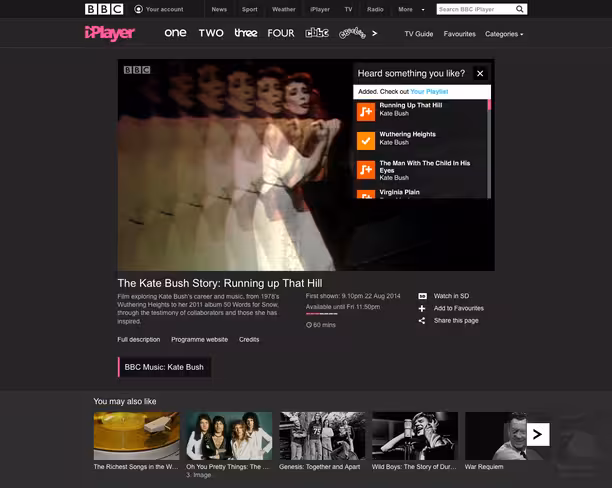Open Wild Boys Duran thumbnail
This screenshot has height=488, width=612.
[415, 436]
